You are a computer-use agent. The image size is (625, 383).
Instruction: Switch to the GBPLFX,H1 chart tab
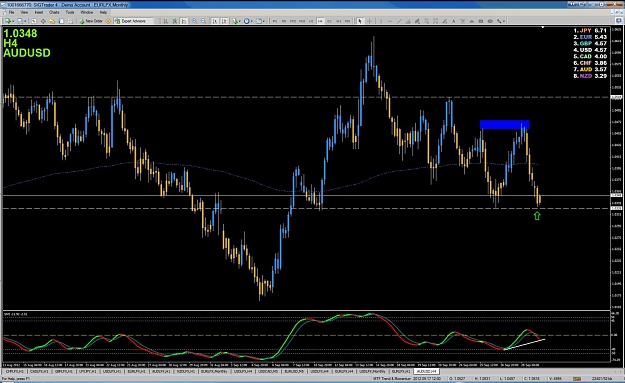(x=63, y=371)
